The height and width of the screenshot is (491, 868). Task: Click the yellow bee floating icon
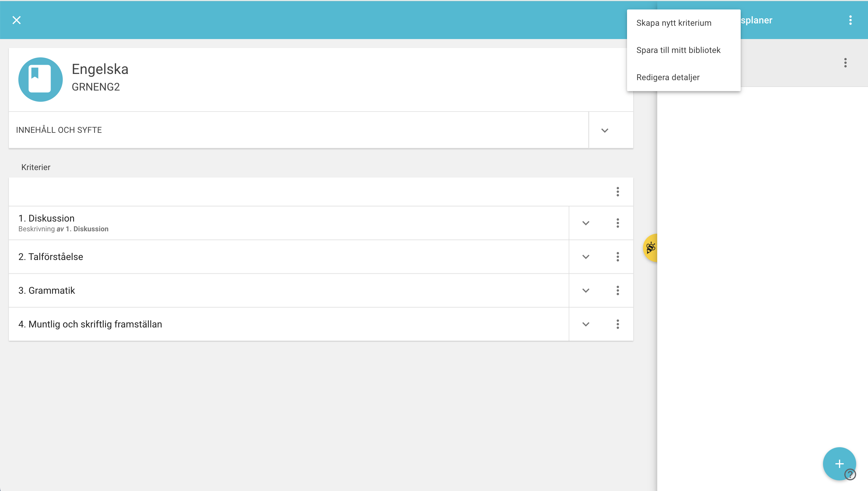[650, 248]
